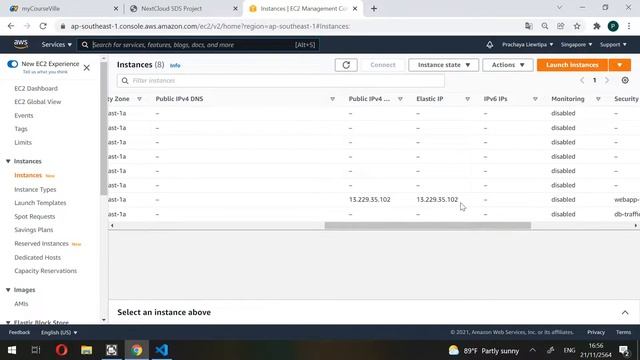
Task: Focus the Filter instances field
Action: coord(281,81)
